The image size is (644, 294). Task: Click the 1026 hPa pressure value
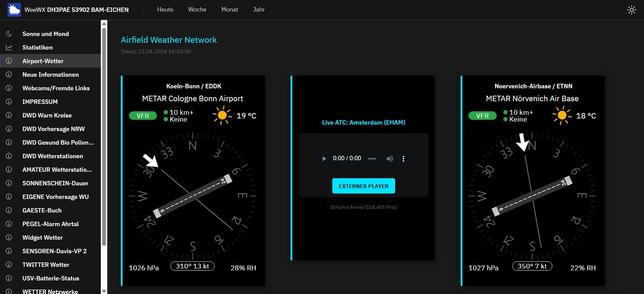(x=144, y=268)
